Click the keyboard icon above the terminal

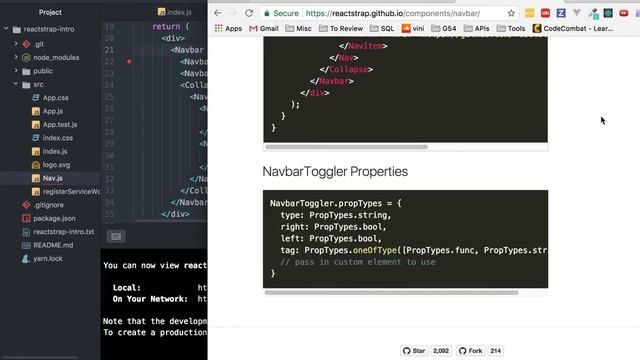click(x=116, y=236)
